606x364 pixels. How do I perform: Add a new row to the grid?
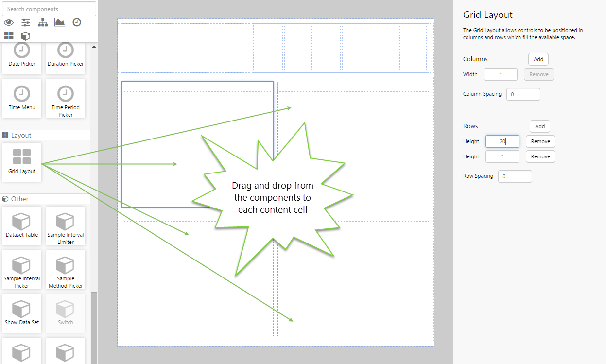[x=539, y=126]
